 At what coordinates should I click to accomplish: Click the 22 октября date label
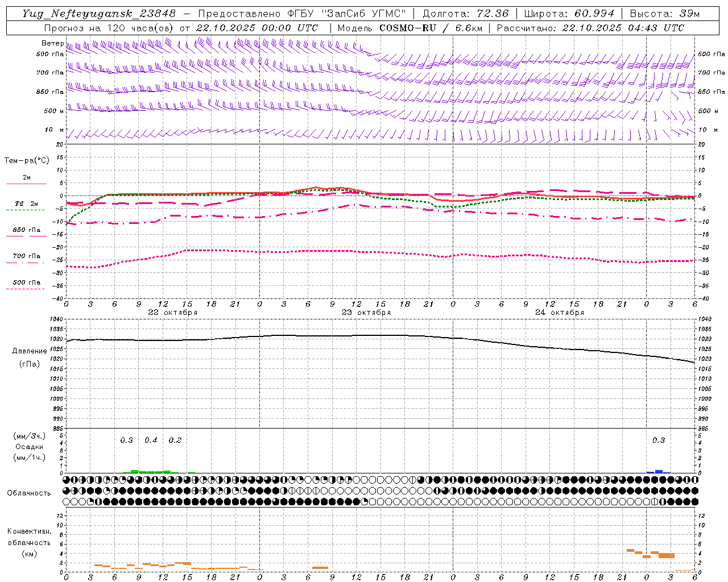click(173, 313)
